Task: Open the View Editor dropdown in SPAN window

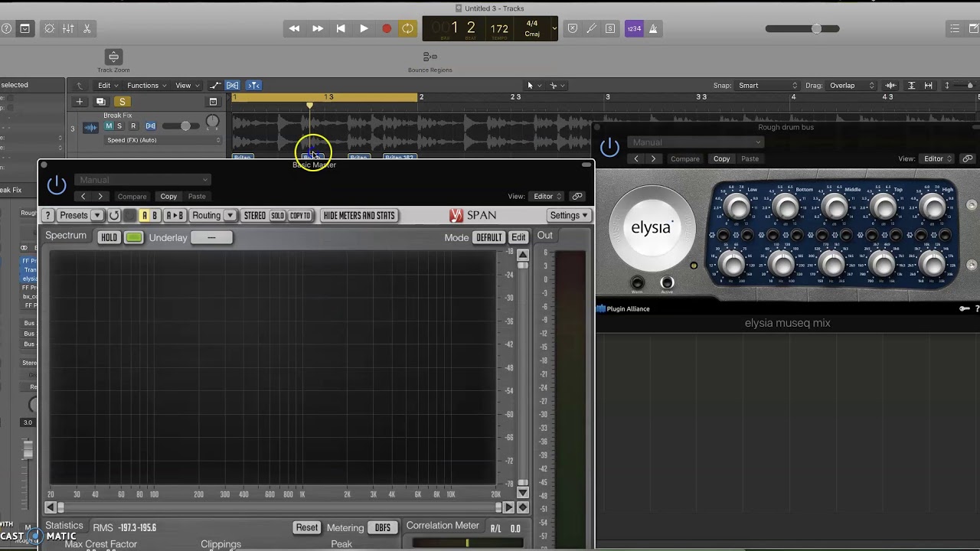Action: pyautogui.click(x=547, y=196)
